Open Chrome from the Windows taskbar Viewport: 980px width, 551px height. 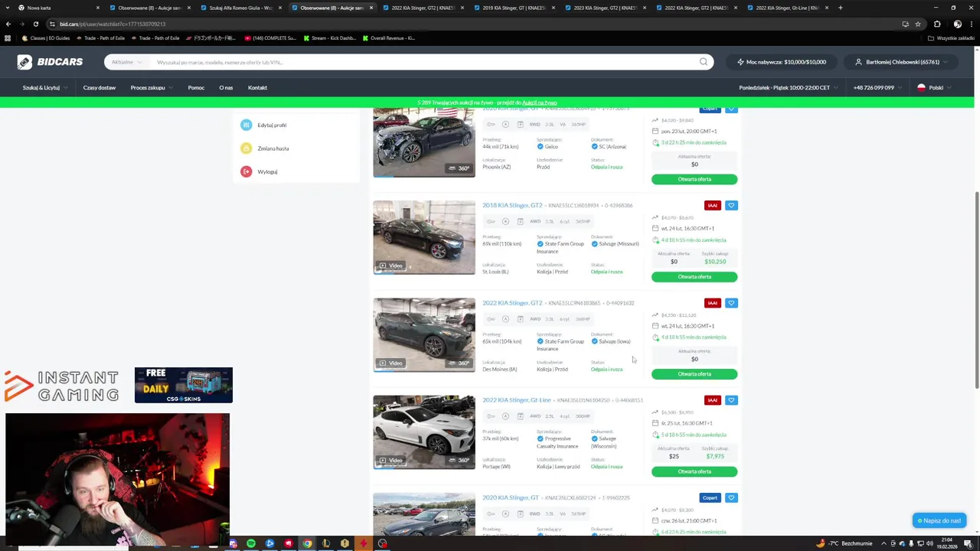point(307,543)
